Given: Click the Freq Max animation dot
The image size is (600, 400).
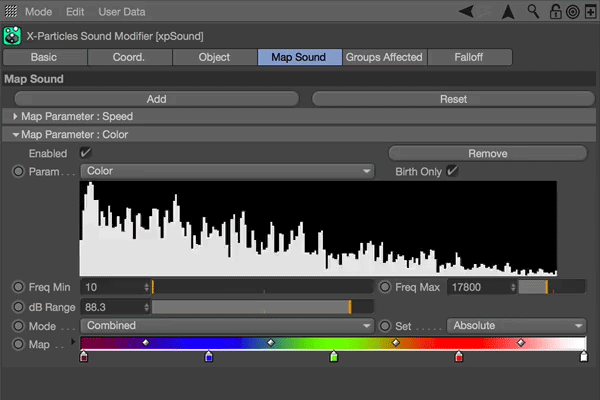Looking at the screenshot, I should 385,287.
